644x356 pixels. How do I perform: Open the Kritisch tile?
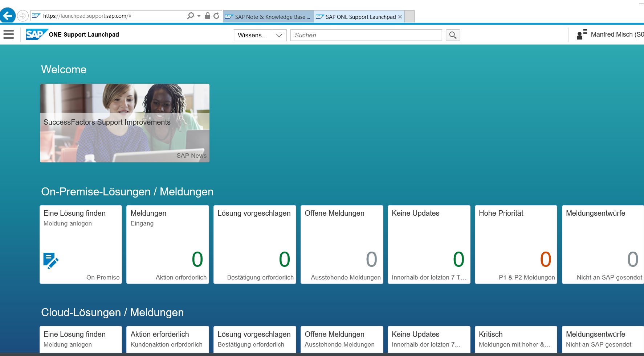pos(516,339)
